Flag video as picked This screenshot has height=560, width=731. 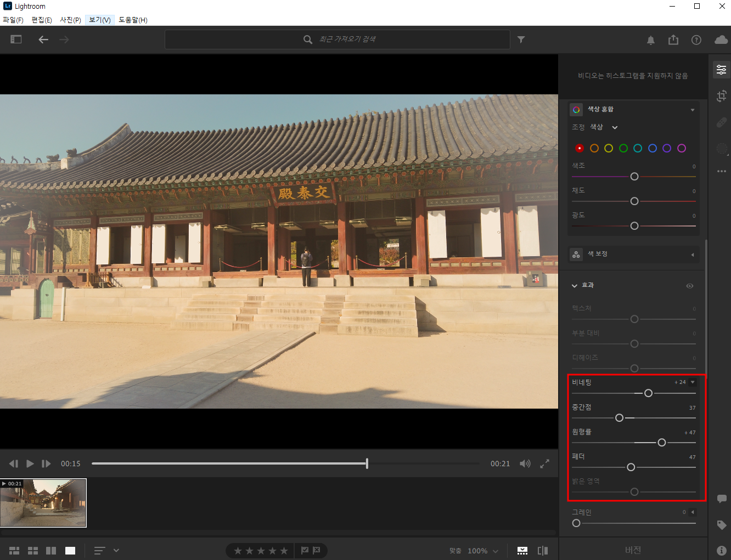(305, 551)
